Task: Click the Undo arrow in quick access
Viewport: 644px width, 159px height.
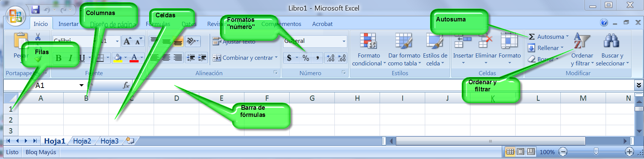Action: [x=47, y=10]
